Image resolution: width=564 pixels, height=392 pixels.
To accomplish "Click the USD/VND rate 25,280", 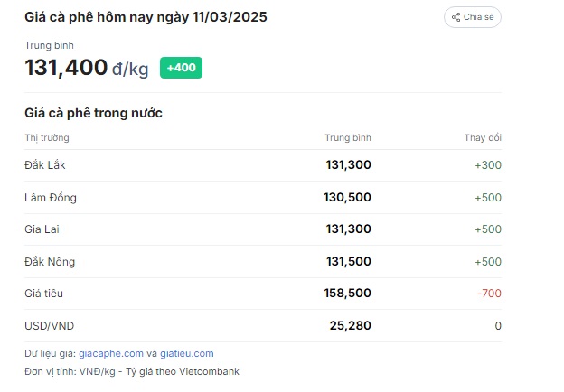I will (350, 325).
